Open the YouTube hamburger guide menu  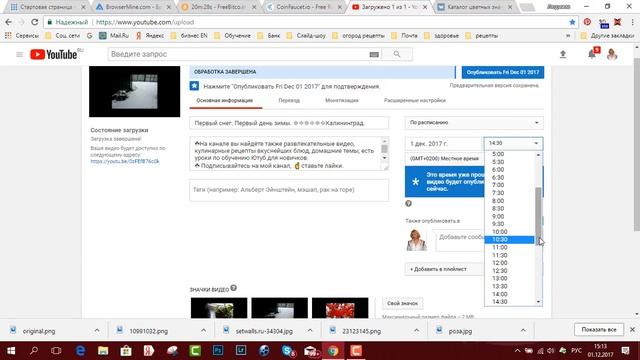tap(19, 54)
